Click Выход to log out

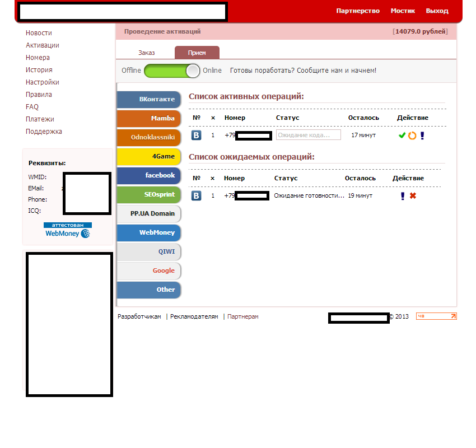[437, 11]
